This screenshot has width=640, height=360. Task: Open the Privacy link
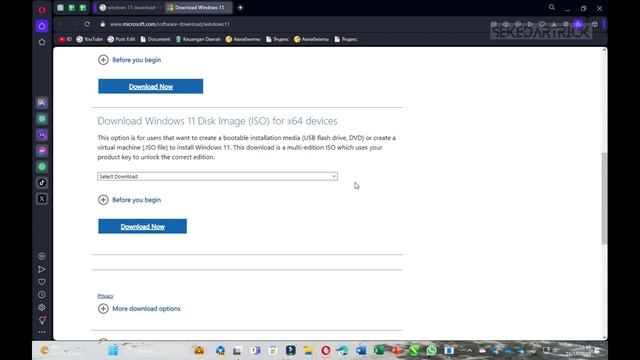point(105,296)
